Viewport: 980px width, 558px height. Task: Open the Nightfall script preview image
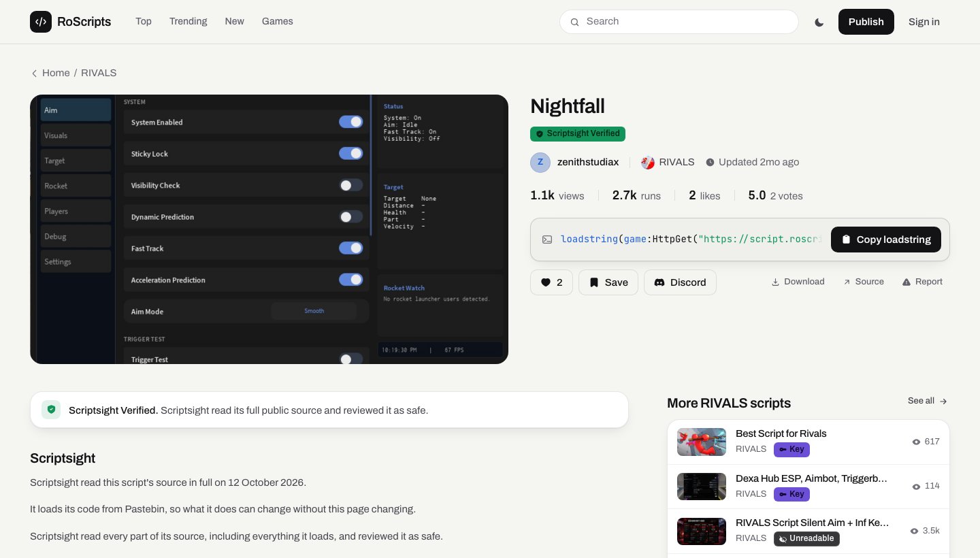(269, 229)
